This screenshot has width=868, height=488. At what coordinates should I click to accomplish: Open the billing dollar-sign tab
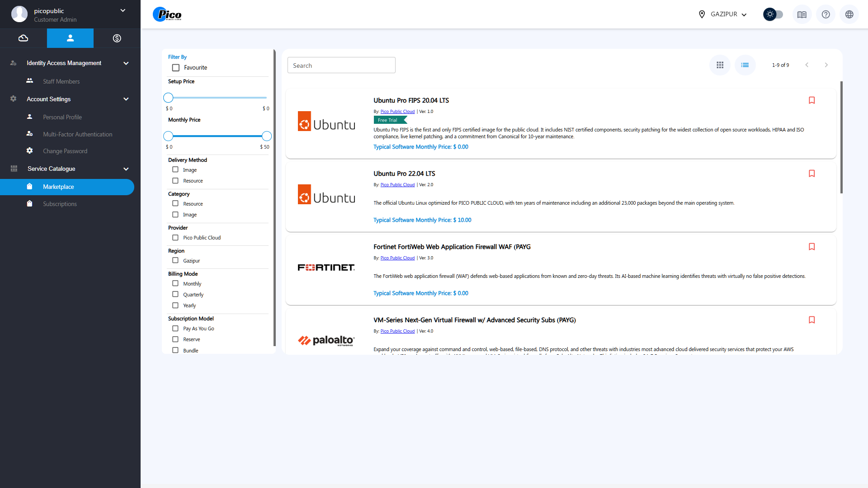pos(117,38)
